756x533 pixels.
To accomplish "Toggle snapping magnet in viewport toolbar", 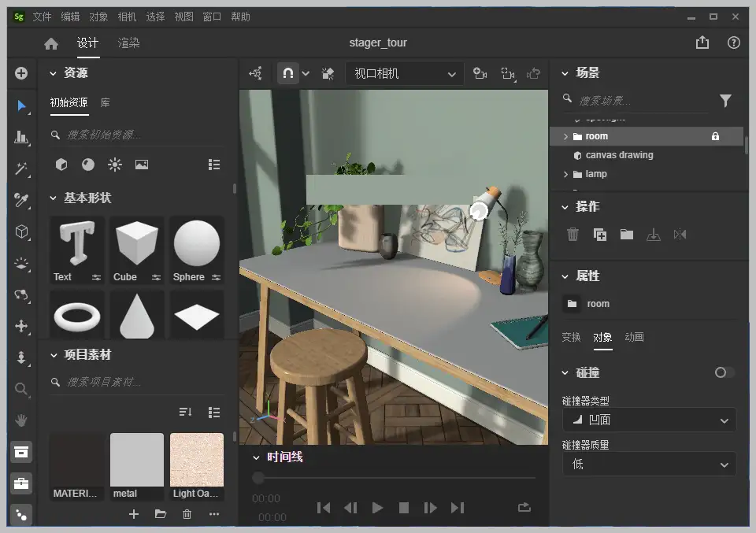I will tap(287, 72).
